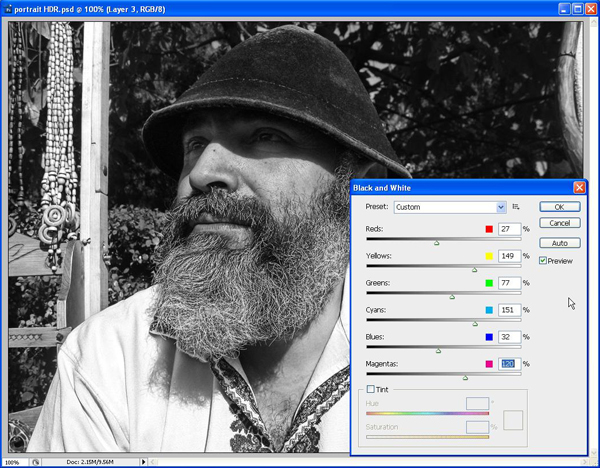The width and height of the screenshot is (600, 468).
Task: Click the Yellows color swatch
Action: coord(489,256)
